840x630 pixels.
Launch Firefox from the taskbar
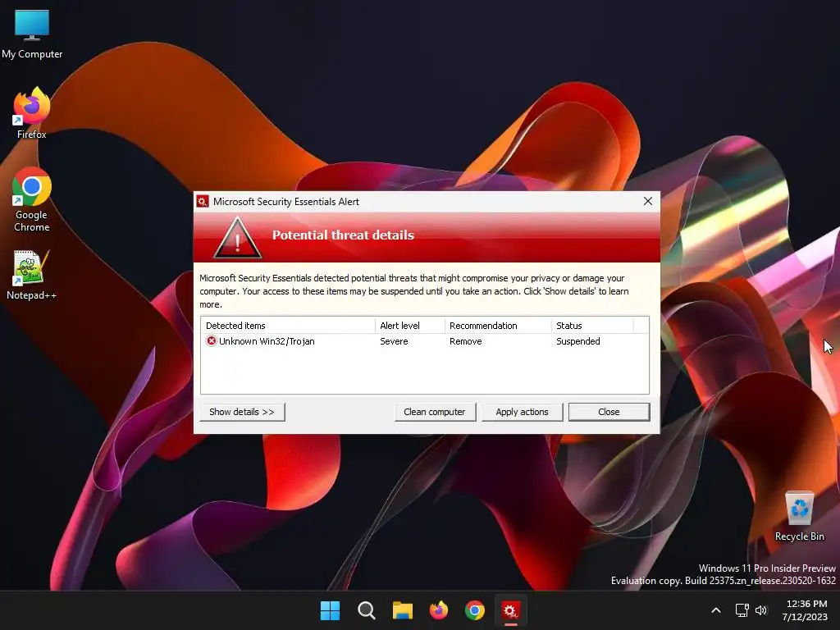439,610
